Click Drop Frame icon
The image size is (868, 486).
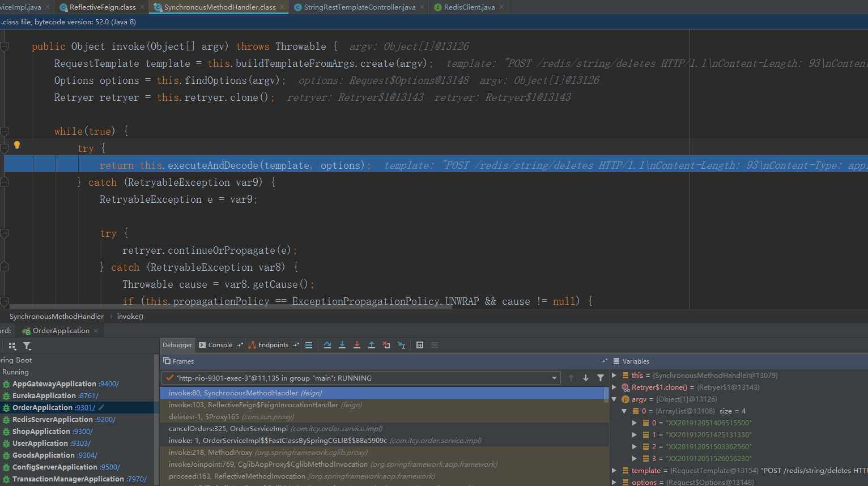click(x=386, y=345)
